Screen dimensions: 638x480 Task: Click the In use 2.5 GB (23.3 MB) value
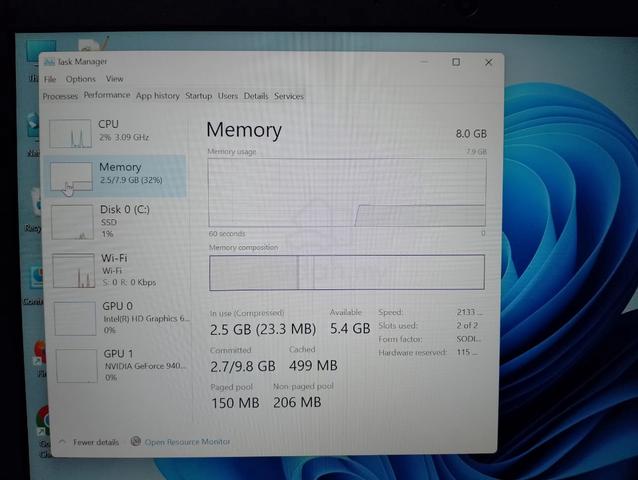[263, 329]
